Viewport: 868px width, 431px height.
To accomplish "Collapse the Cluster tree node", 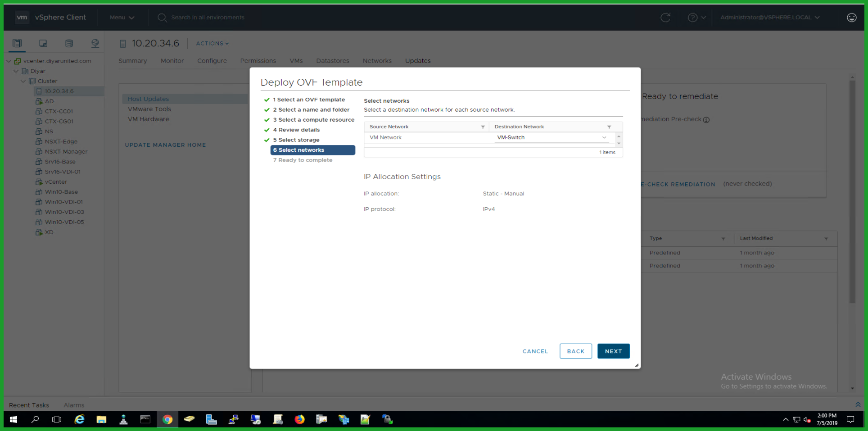I will 23,81.
